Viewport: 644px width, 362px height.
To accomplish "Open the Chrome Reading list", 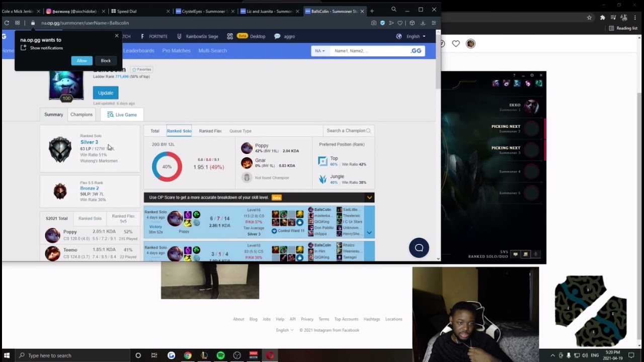I will point(623,28).
